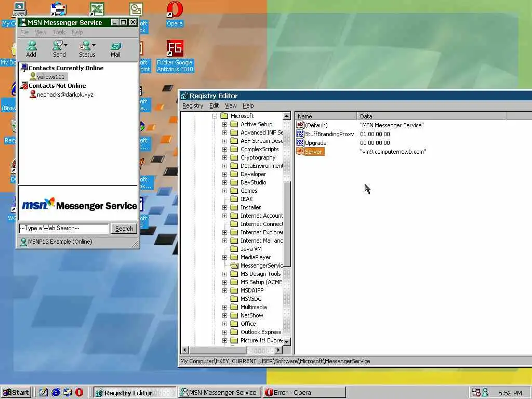Click the tree horizontal scroll left arrow
Image resolution: width=532 pixels, height=399 pixels.
pyautogui.click(x=185, y=350)
